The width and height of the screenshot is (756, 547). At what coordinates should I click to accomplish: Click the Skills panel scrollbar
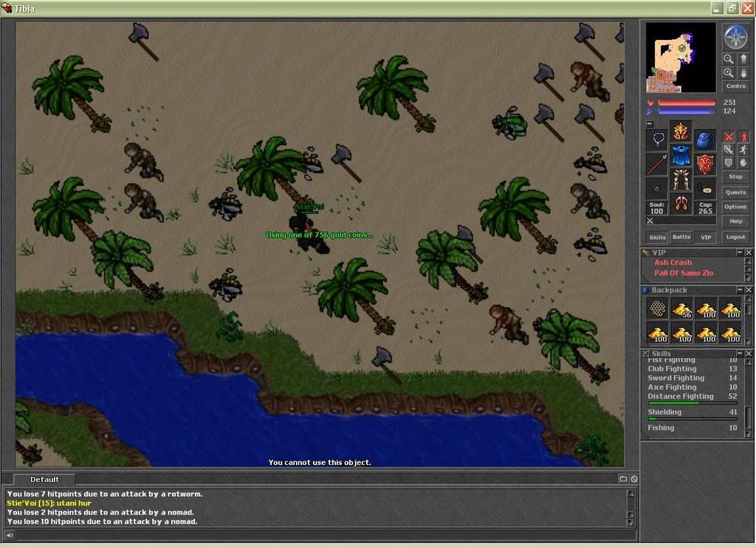point(749,398)
